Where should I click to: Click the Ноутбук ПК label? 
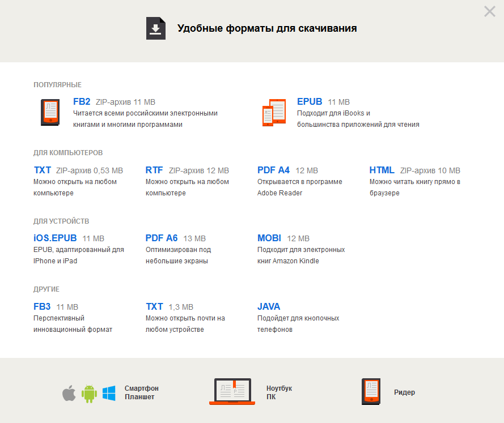pyautogui.click(x=279, y=392)
